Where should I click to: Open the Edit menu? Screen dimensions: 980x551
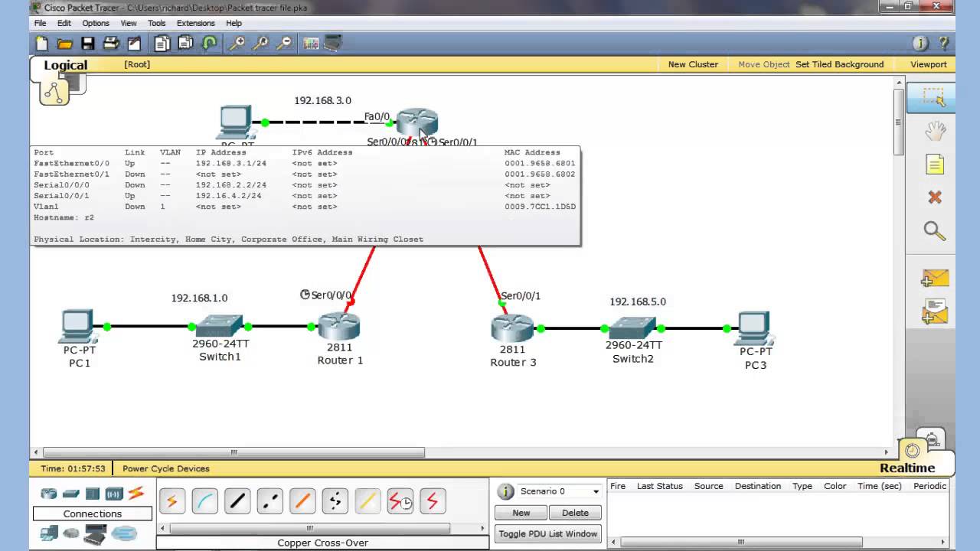pyautogui.click(x=64, y=23)
